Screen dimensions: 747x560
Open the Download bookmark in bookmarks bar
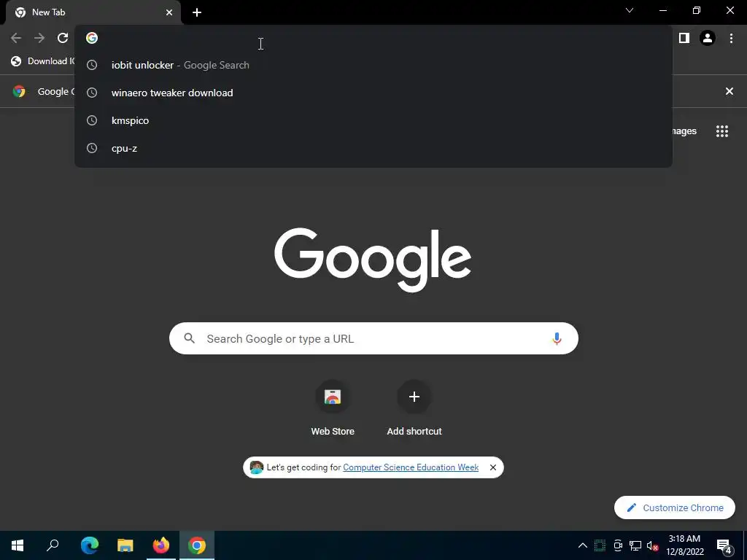[43, 61]
